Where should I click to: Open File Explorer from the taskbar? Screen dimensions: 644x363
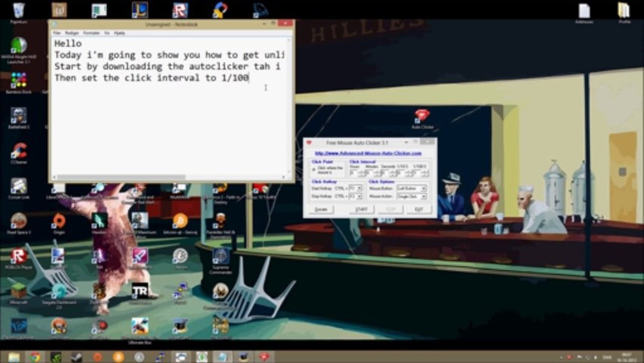14,357
